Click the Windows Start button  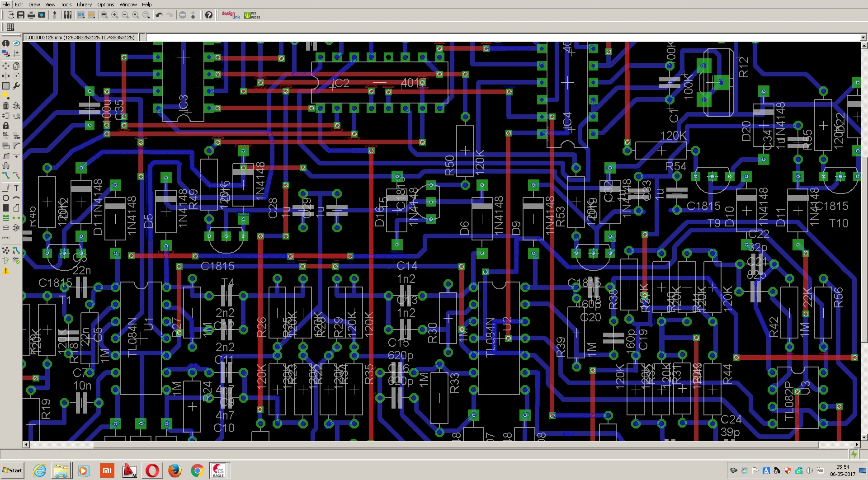click(x=12, y=471)
